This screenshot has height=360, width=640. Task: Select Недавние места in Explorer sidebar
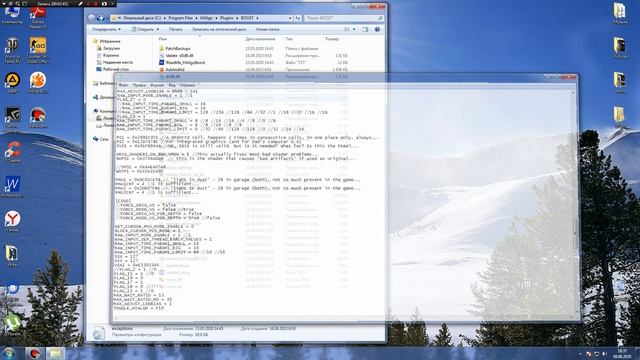coord(114,62)
